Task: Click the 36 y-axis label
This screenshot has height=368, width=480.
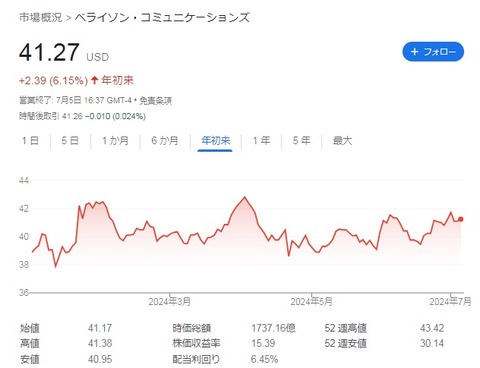Action: click(24, 292)
